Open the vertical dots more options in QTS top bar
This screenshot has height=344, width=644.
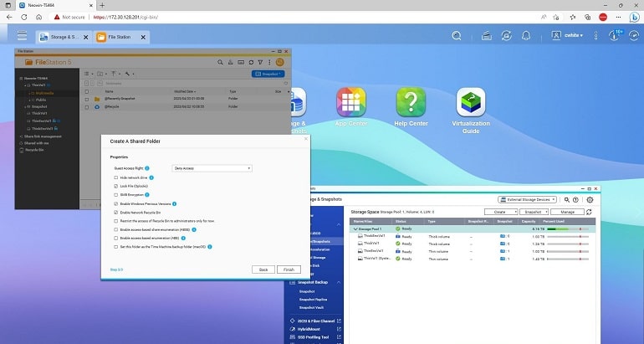(x=595, y=36)
